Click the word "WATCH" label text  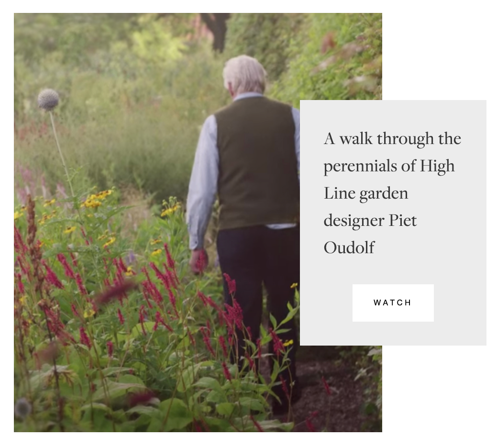tap(392, 303)
